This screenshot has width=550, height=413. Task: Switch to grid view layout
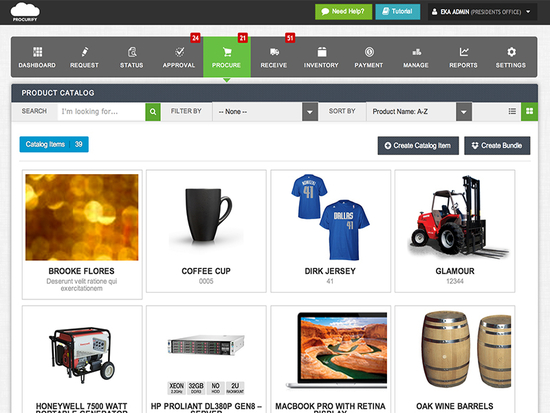point(529,111)
